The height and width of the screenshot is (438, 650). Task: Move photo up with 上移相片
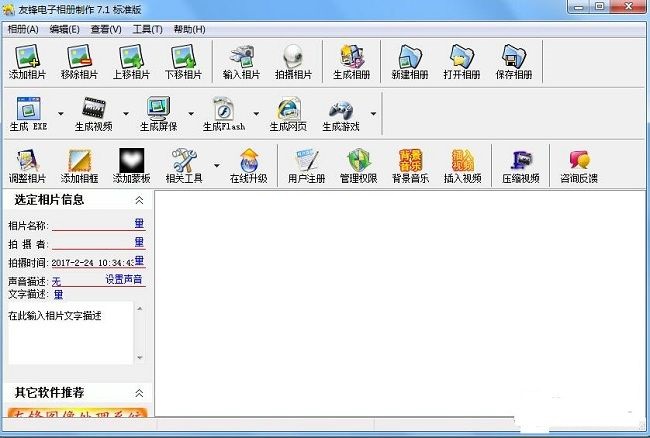coord(131,62)
